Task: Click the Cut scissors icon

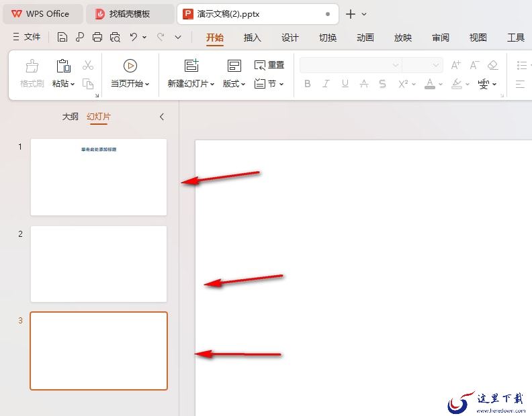Action: (x=88, y=65)
